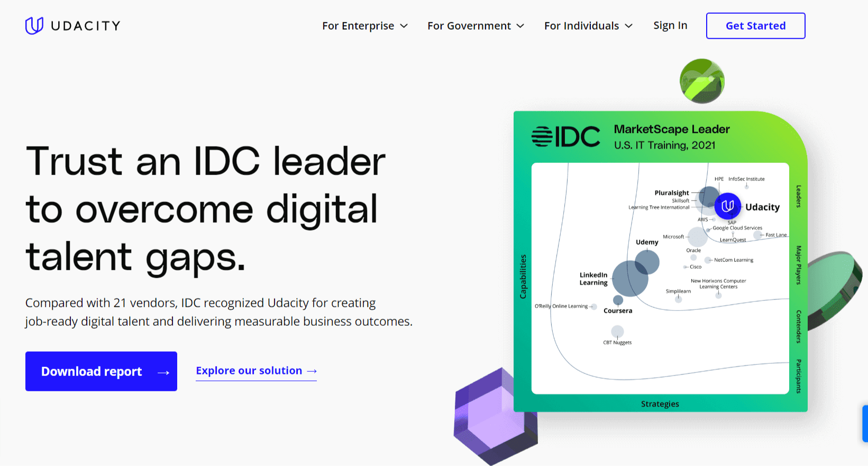Viewport: 868px width, 469px height.
Task: Click the Udacity logo icon in header
Action: pyautogui.click(x=34, y=25)
